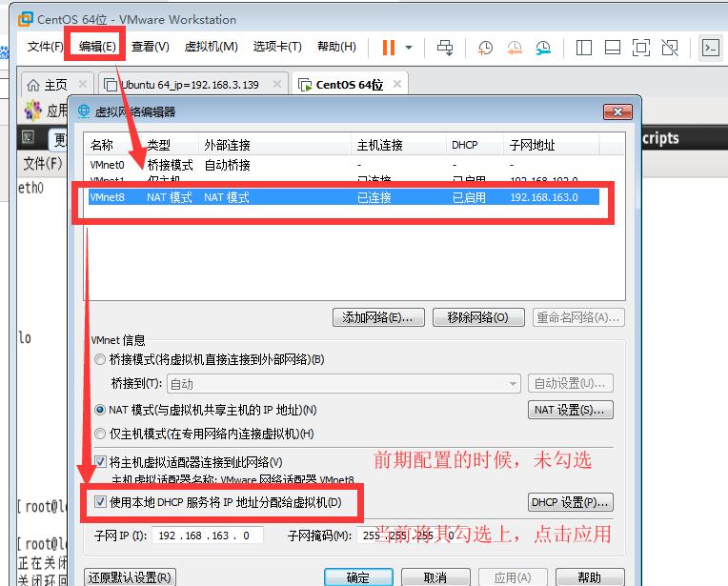
Task: Open the 虚拟机(M) menu
Action: pos(211,47)
